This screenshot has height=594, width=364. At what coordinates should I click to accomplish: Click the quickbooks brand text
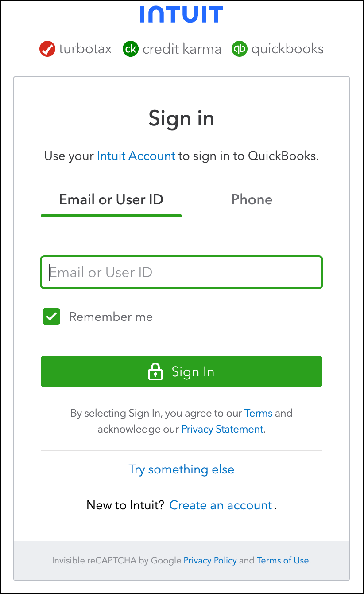coord(287,49)
